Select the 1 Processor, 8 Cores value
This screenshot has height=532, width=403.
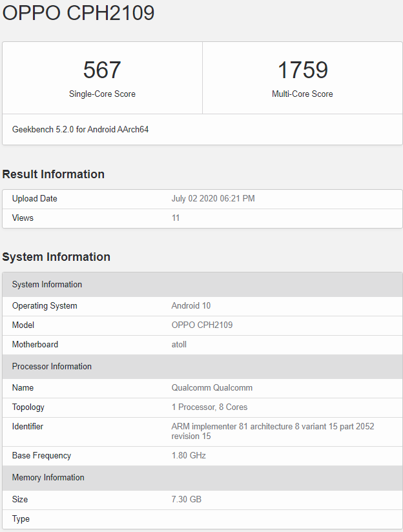[209, 407]
